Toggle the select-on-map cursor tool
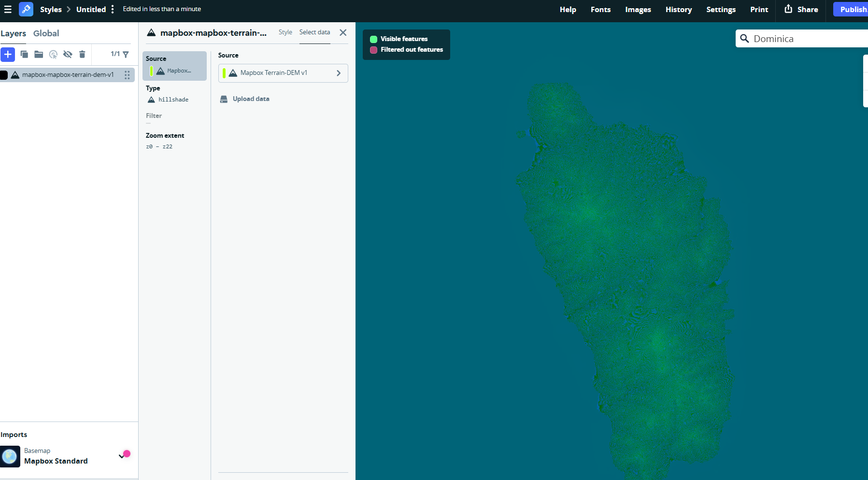This screenshot has width=868, height=480. pos(53,54)
